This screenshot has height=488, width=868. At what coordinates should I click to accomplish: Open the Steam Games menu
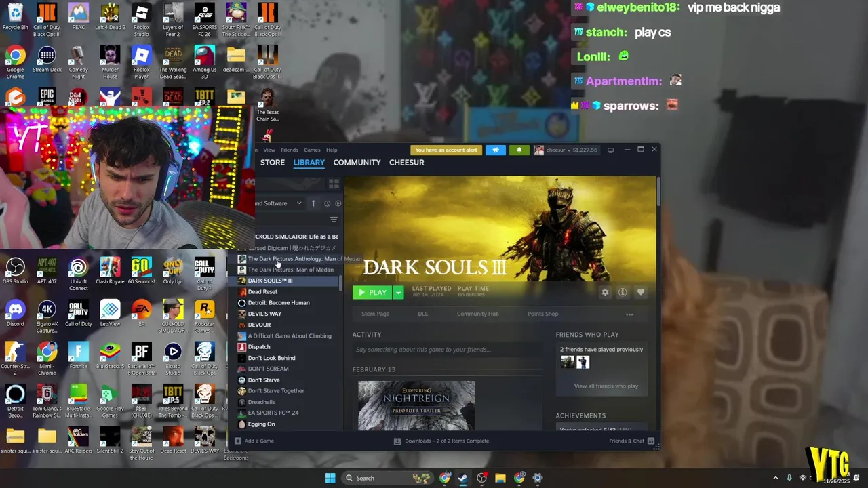click(312, 150)
